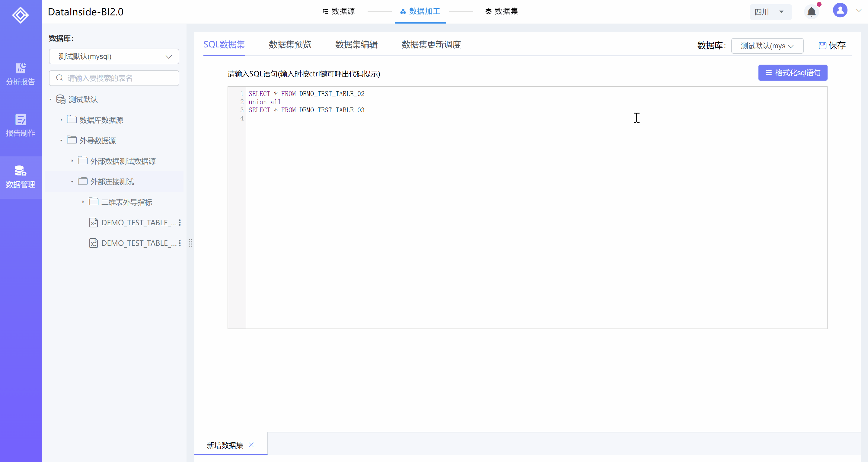Screen dimensions: 868x462
Task: Click the excel file icon of second DEMO_TEST_TABLE
Action: coord(93,243)
